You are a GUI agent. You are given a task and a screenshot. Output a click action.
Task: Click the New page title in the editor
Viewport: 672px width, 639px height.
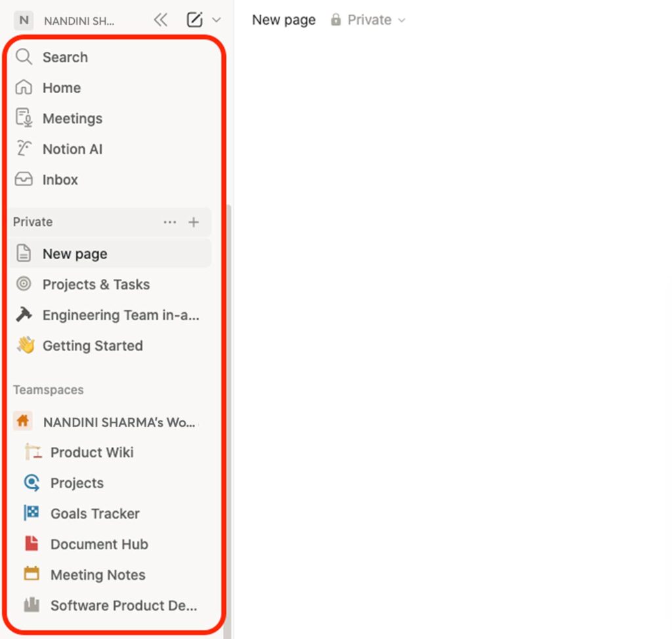[283, 20]
